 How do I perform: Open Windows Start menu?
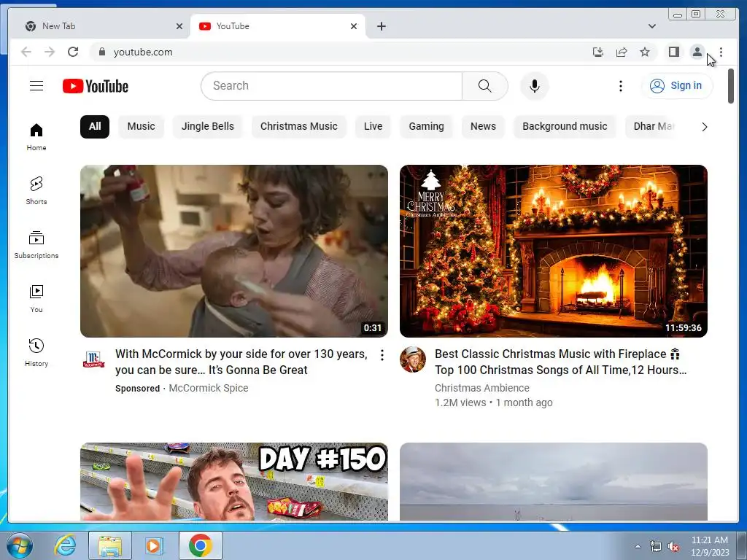[19, 545]
